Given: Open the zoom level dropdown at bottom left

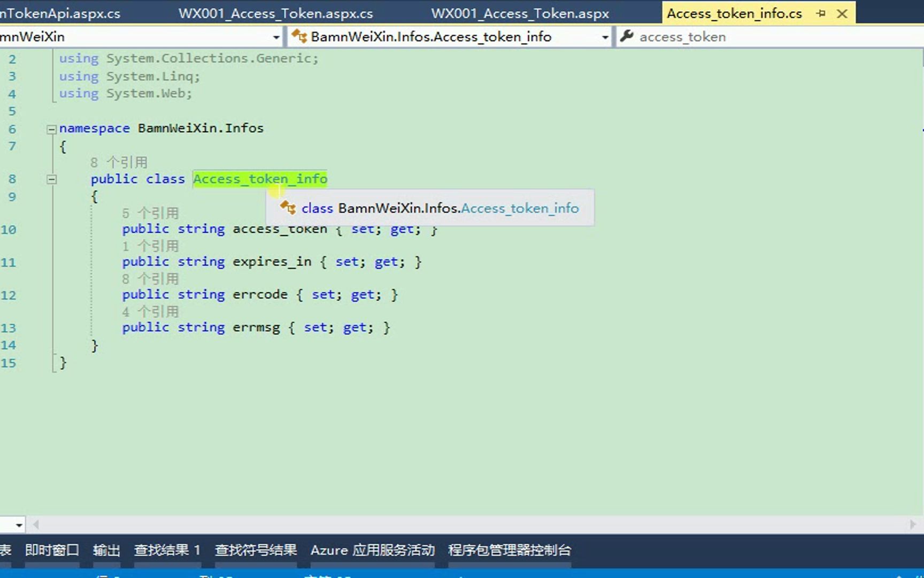Looking at the screenshot, I should (x=19, y=525).
